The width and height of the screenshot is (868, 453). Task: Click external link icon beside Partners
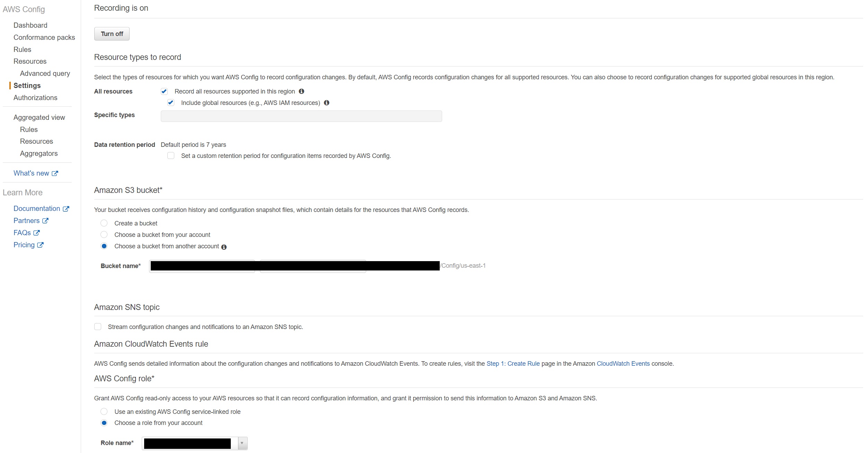[x=45, y=221]
